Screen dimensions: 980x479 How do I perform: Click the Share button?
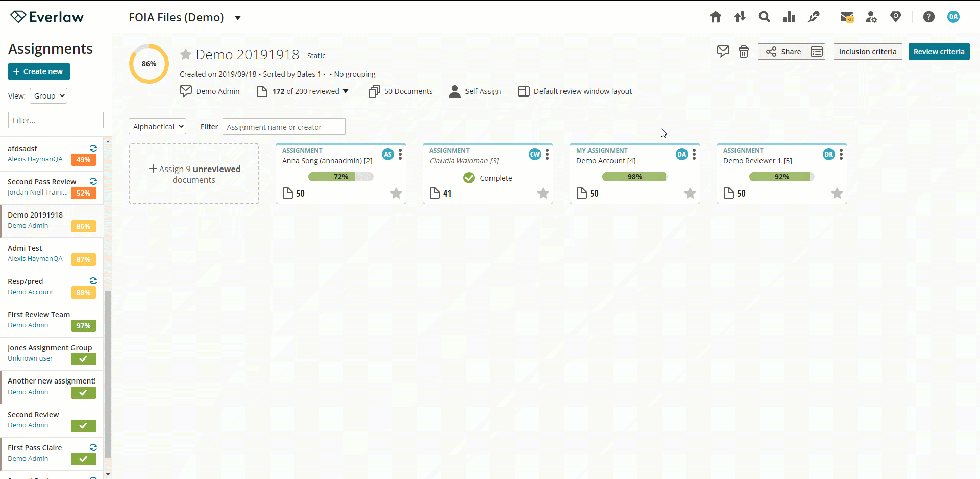(x=783, y=52)
